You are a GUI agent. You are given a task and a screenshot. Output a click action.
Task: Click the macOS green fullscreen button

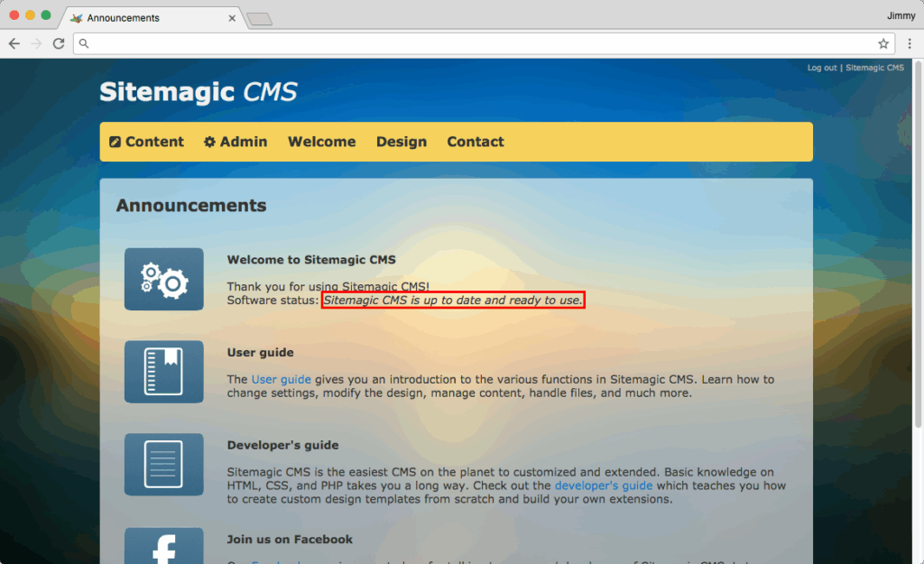pyautogui.click(x=46, y=15)
